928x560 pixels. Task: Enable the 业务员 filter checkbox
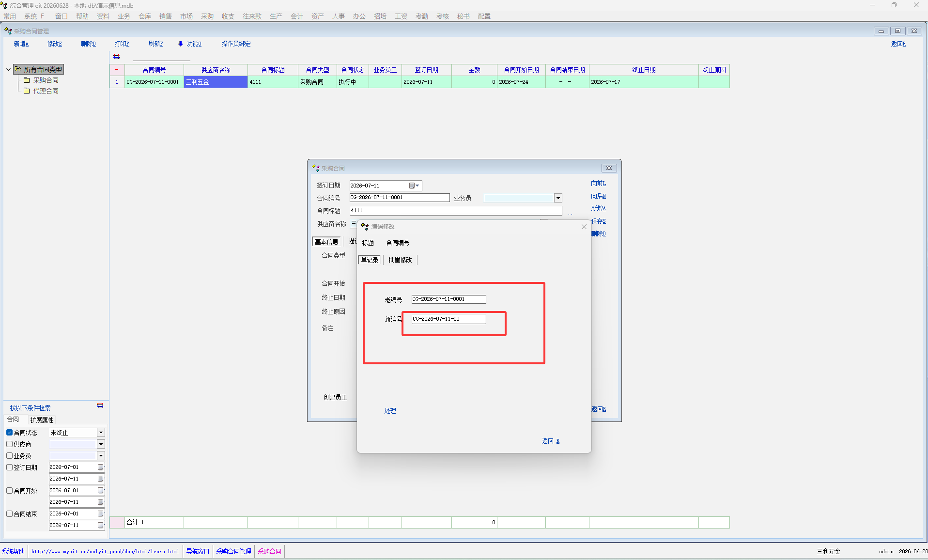click(9, 456)
